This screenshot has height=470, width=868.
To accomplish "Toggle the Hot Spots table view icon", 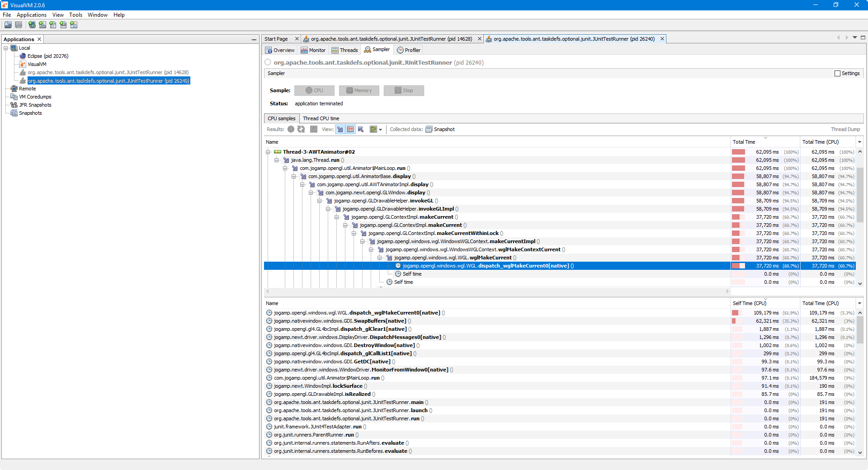I will [350, 129].
